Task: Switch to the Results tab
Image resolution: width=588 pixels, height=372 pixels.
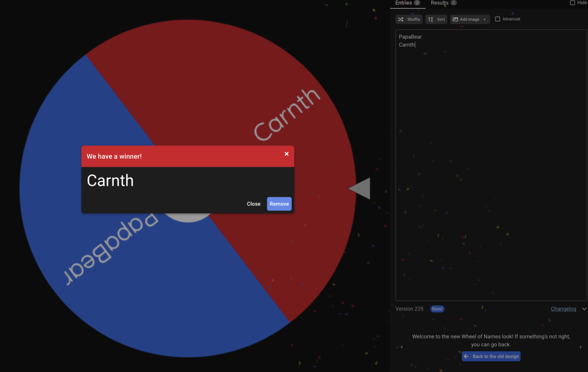Action: coord(443,3)
